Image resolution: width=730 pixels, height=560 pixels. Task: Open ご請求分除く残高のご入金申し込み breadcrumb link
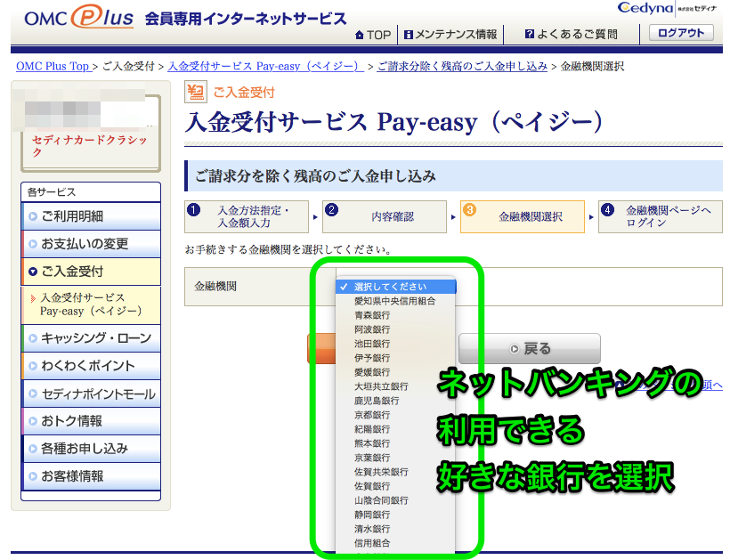pos(462,66)
